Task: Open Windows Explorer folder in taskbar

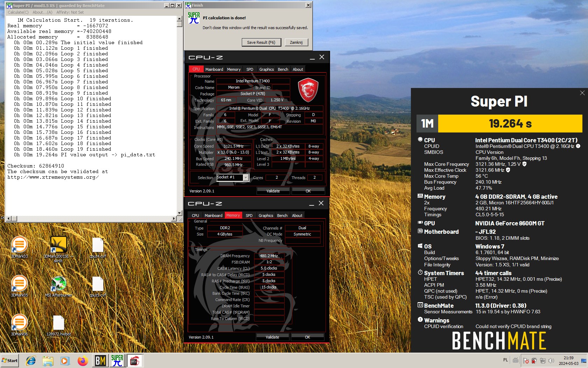Action: coord(48,361)
